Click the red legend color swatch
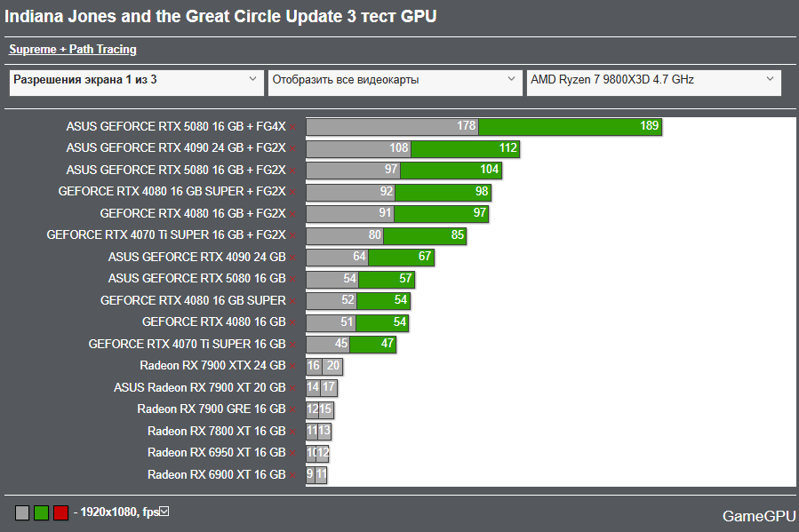 pos(60,512)
